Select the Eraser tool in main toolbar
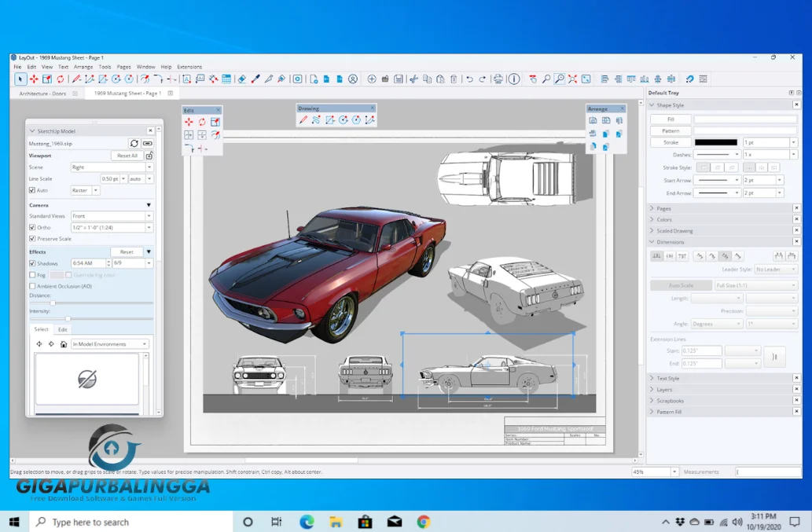Screen dimensions: 812x532 point(241,79)
